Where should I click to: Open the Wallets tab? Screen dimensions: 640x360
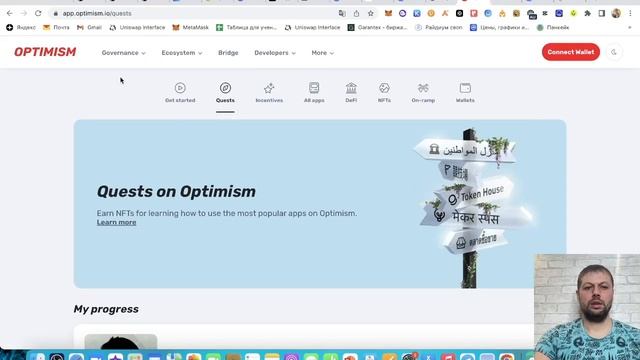click(465, 93)
